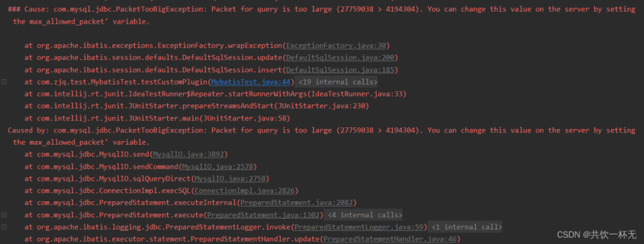Open the ExceptionFactory.java:30 link
Viewport: 644px width, 244px height.
coord(336,45)
